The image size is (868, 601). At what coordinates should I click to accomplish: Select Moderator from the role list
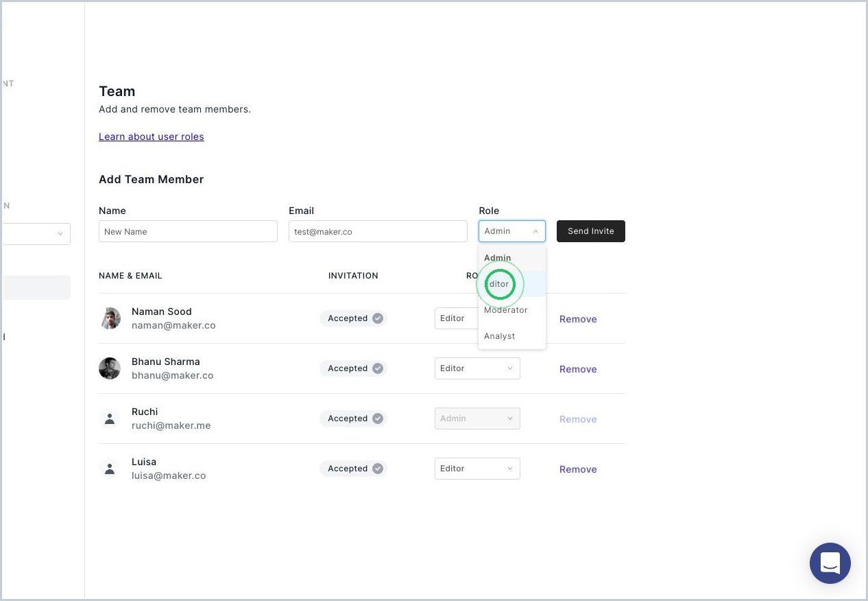click(512, 310)
